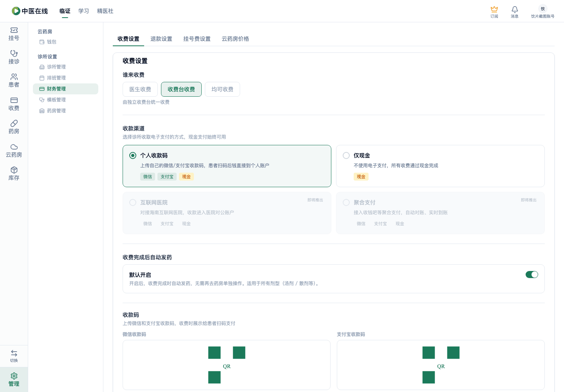Select the disabled 互联网医院 radio button
The height and width of the screenshot is (392, 564).
click(x=133, y=202)
